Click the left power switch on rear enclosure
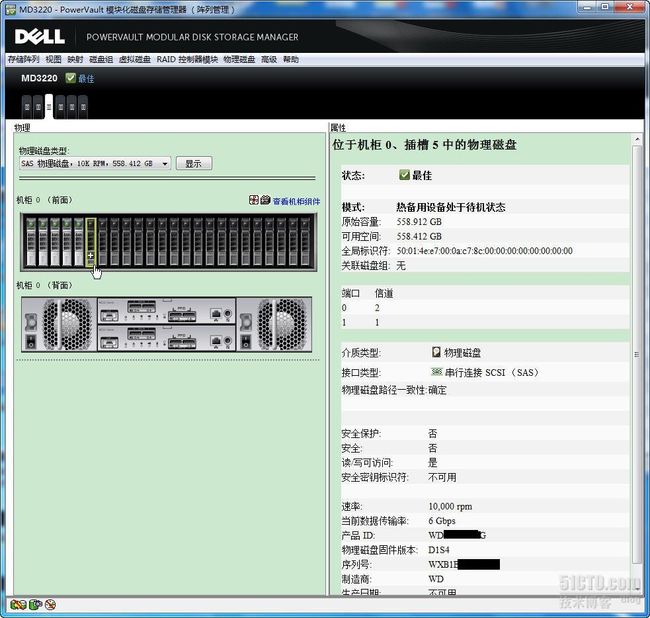This screenshot has height=618, width=650. tap(31, 342)
